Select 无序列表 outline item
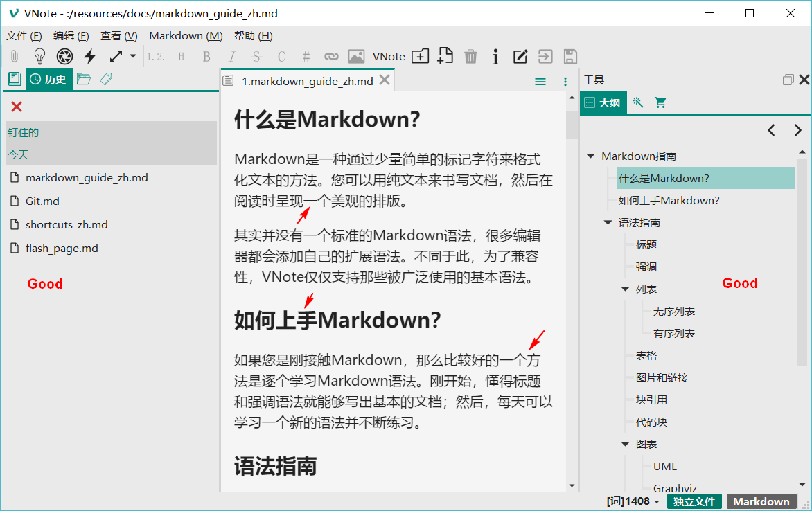This screenshot has height=511, width=812. pyautogui.click(x=673, y=311)
